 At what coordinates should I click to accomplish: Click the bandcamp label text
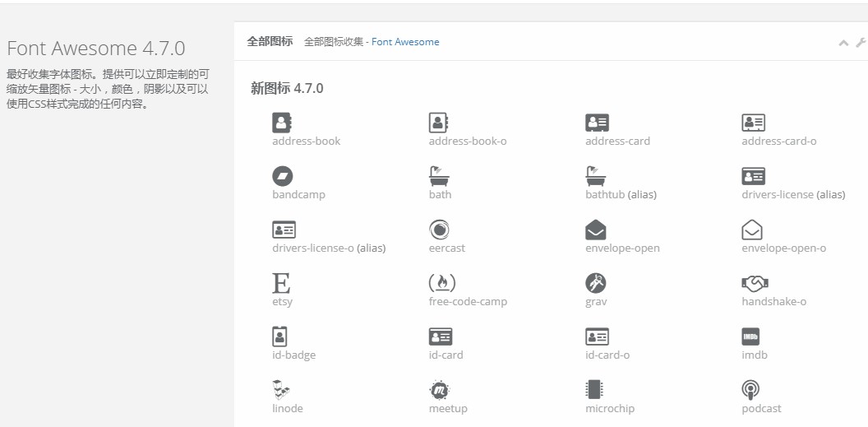click(299, 195)
